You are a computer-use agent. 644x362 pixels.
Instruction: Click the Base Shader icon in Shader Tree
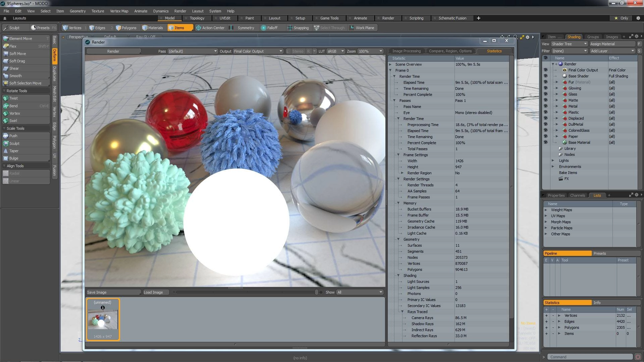(x=565, y=76)
